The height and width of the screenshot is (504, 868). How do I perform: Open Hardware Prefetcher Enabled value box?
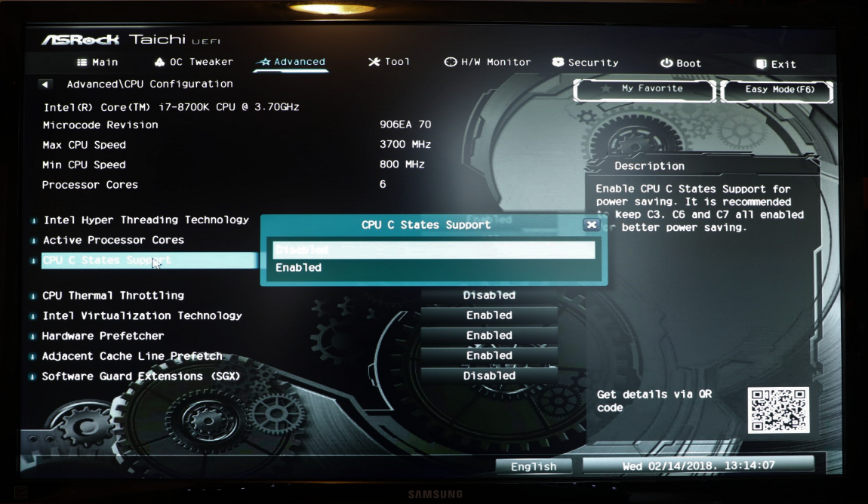pyautogui.click(x=489, y=335)
